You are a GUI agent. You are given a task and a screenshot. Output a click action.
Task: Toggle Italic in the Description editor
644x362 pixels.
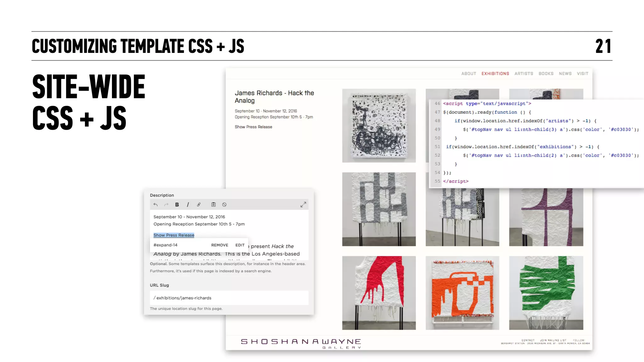pos(188,205)
